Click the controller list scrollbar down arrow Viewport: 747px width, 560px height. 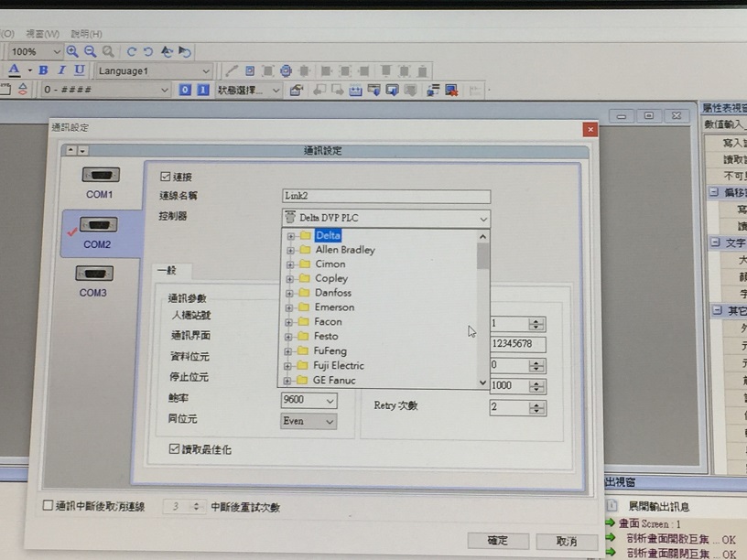(482, 382)
